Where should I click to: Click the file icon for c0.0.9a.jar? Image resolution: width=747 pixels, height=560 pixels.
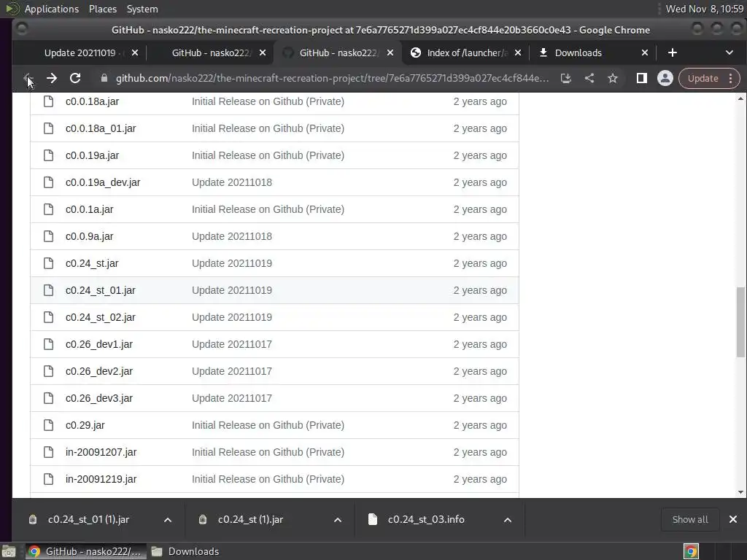49,236
